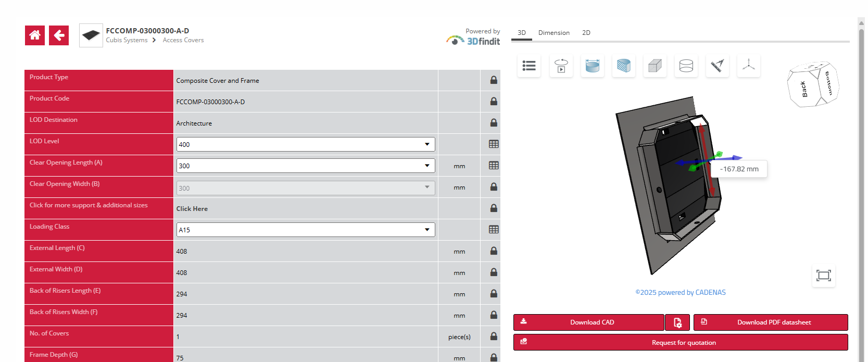Click the fit-to-view frame icon

824,276
